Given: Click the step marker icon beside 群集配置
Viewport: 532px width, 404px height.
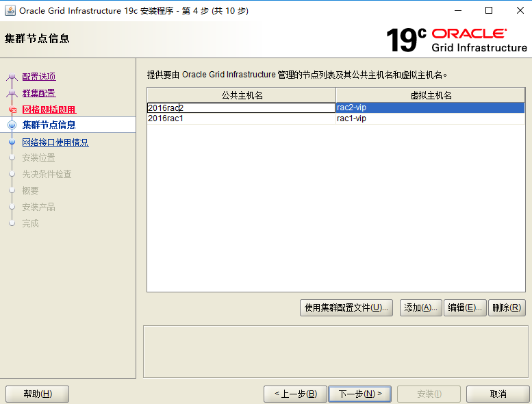Looking at the screenshot, I should click(x=12, y=94).
